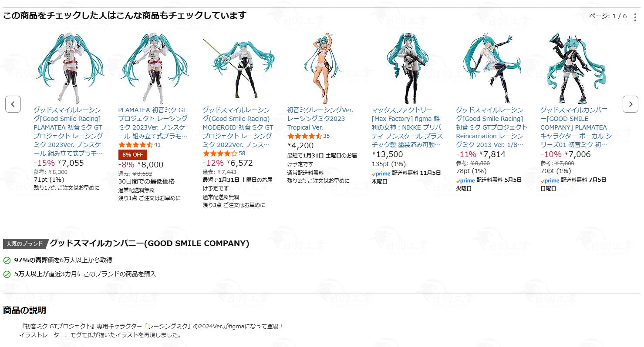The width and height of the screenshot is (644, 347).
Task: Open PLAMATEA Racing Miku 2023Ver. 8% OFF listing
Action: [153, 123]
